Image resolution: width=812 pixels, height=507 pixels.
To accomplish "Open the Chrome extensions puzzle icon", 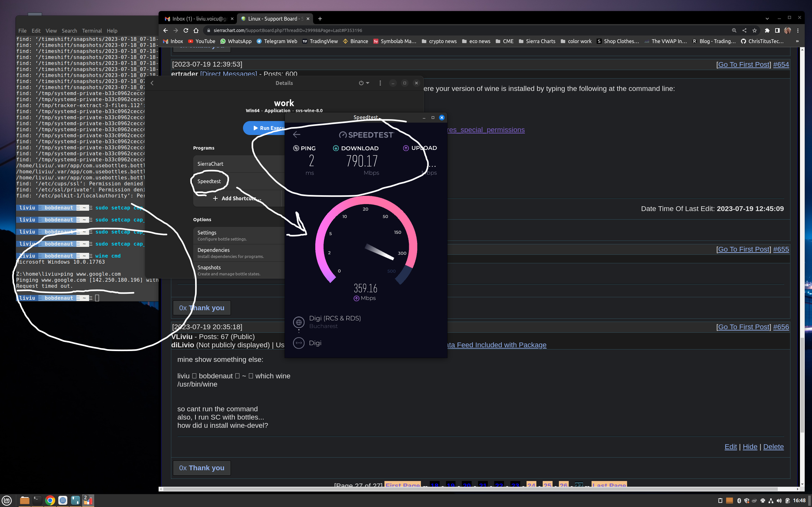I will click(x=767, y=30).
